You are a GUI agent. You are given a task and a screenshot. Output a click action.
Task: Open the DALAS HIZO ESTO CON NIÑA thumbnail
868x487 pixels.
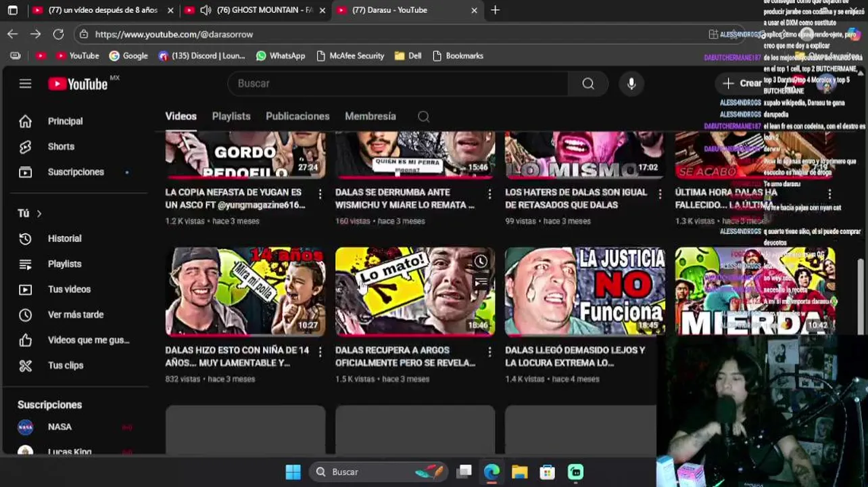(x=245, y=292)
